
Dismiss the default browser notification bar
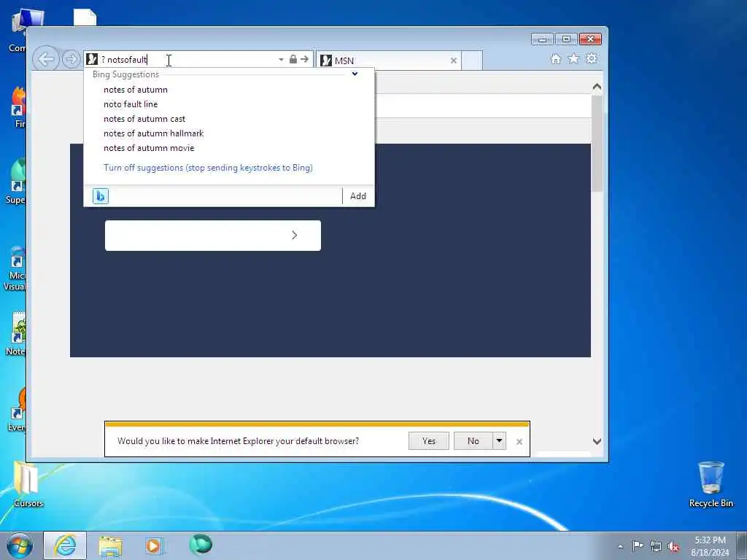click(519, 442)
